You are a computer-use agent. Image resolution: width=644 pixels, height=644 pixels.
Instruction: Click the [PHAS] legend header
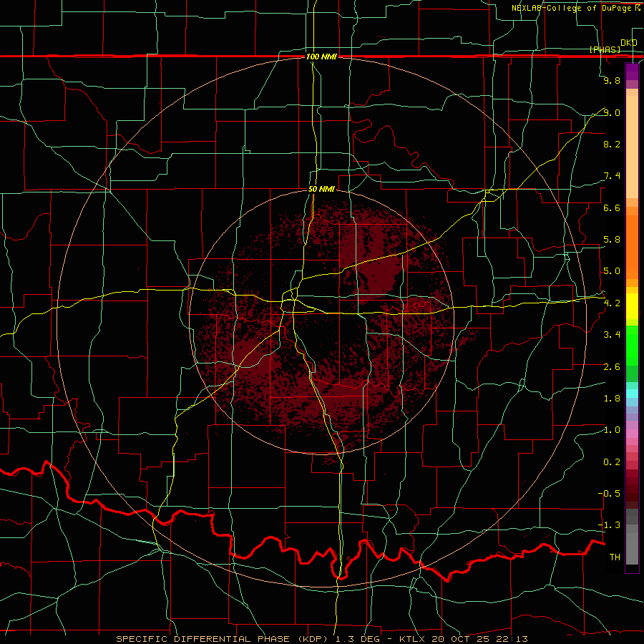(x=605, y=49)
